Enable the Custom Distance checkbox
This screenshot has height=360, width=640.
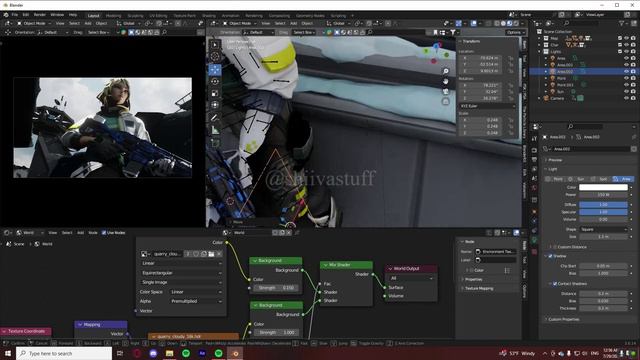pyautogui.click(x=555, y=247)
